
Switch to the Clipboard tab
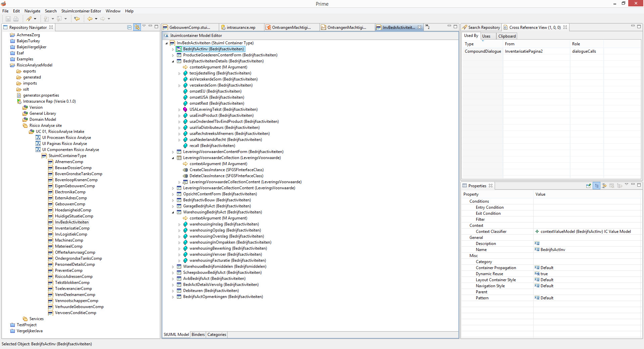click(x=507, y=36)
